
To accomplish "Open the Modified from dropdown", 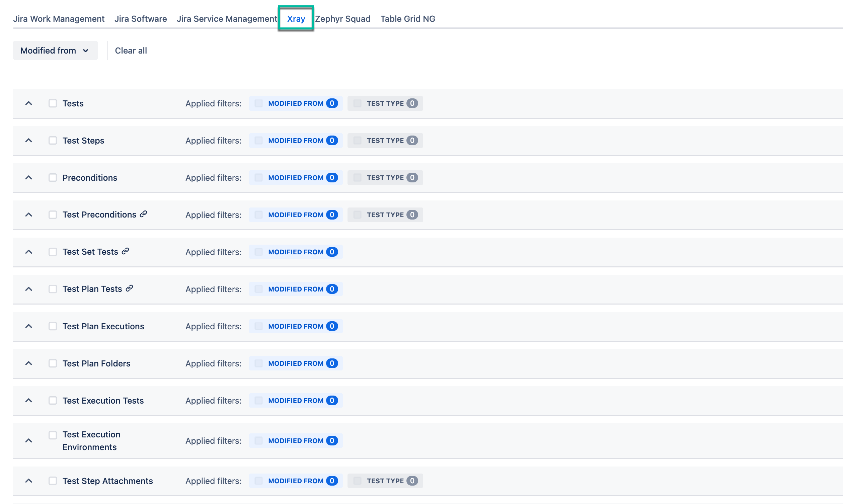I will point(55,50).
